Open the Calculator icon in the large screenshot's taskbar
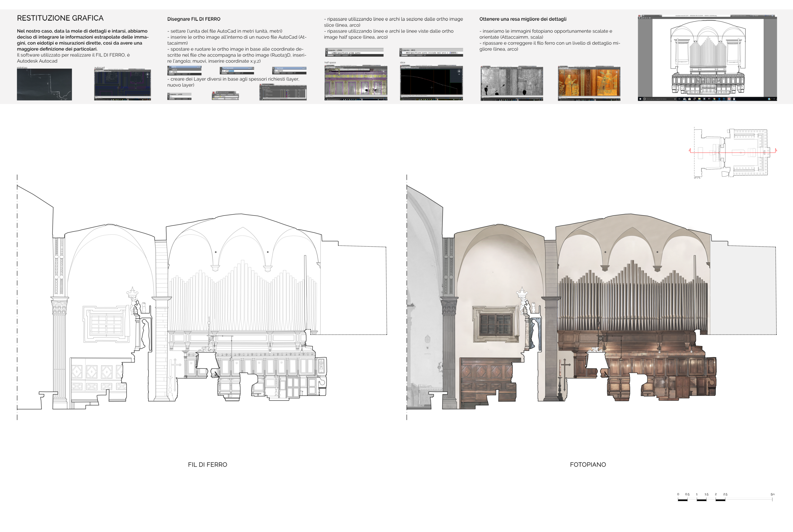The image size is (793, 532). pyautogui.click(x=734, y=99)
